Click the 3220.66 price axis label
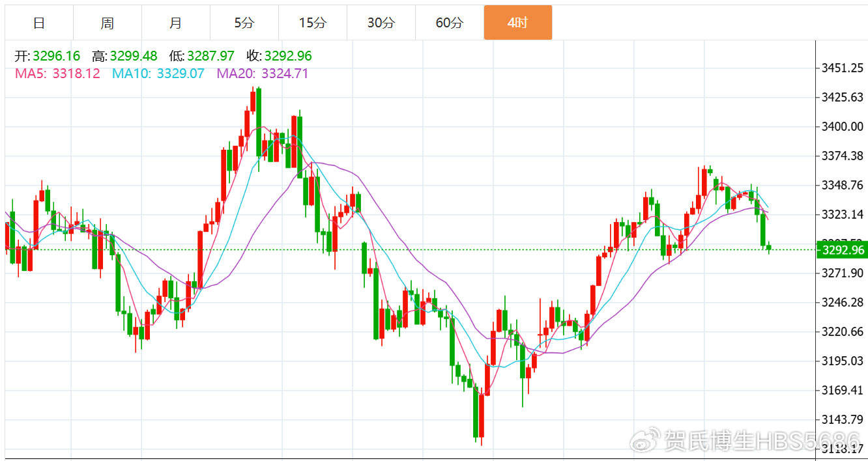The height and width of the screenshot is (461, 868). 843,331
